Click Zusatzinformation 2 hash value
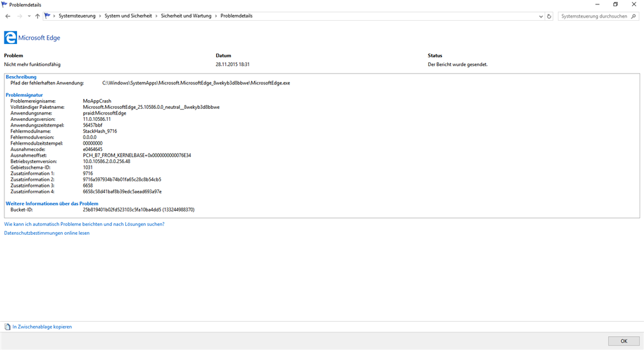The height and width of the screenshot is (350, 644). pos(122,180)
